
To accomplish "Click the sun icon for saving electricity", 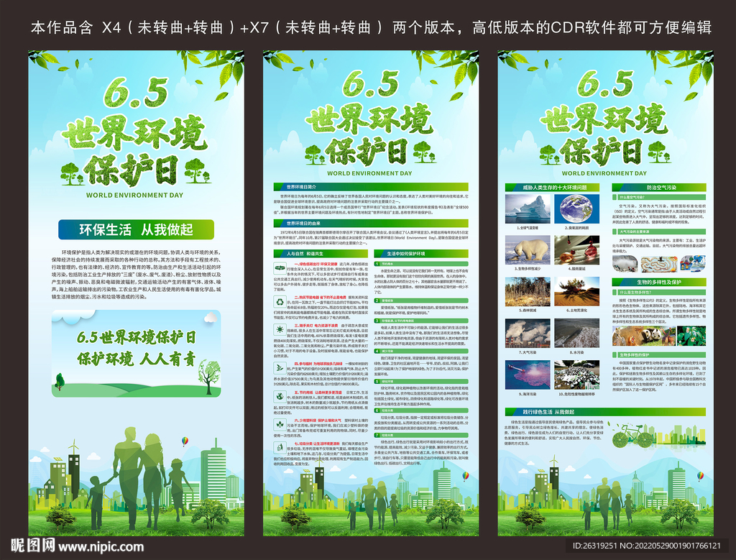I will click(280, 329).
